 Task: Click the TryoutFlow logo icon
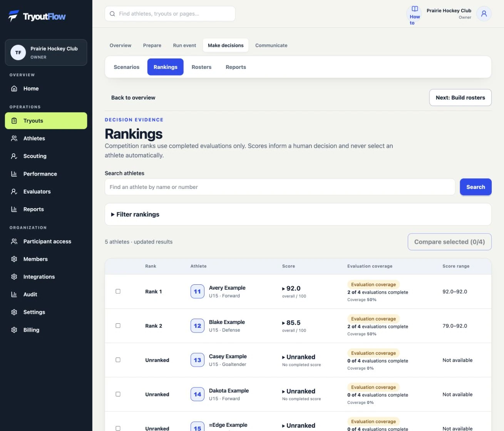point(13,16)
